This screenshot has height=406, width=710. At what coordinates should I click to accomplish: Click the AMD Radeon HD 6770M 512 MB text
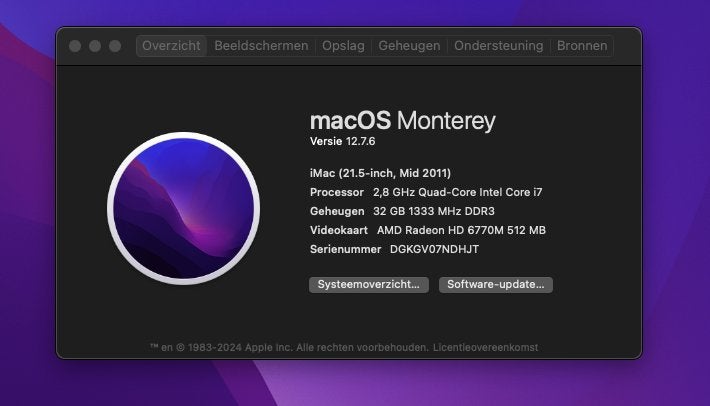[461, 230]
